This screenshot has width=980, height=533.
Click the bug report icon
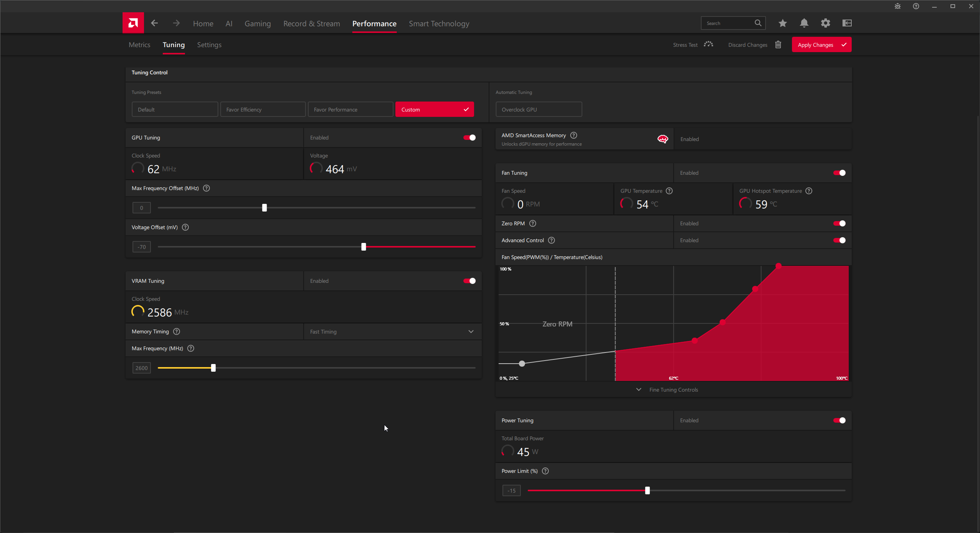(x=897, y=6)
